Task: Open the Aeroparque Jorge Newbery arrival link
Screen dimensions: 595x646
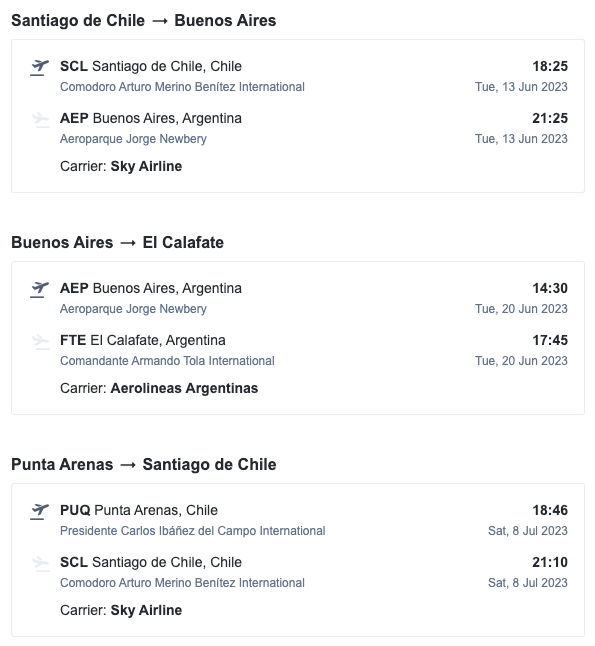Action: tap(133, 139)
